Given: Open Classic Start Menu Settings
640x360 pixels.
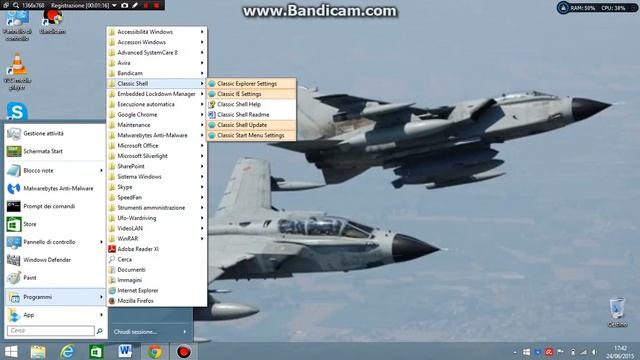Looking at the screenshot, I should coord(251,135).
